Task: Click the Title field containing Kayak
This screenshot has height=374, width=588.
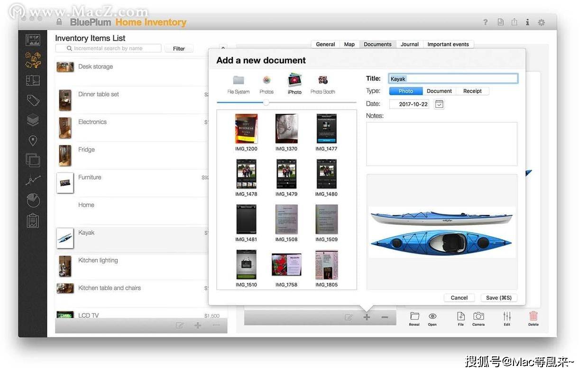Action: 453,79
